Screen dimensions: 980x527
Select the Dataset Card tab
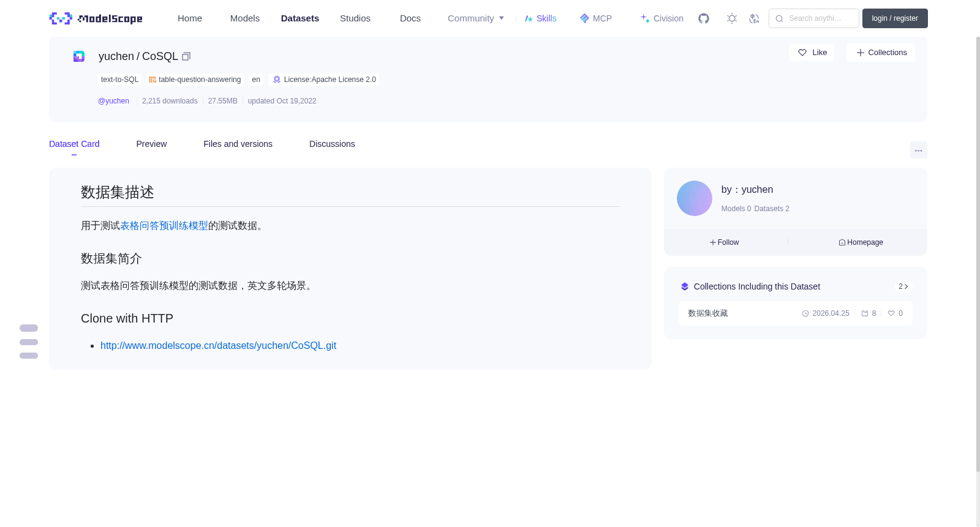74,144
